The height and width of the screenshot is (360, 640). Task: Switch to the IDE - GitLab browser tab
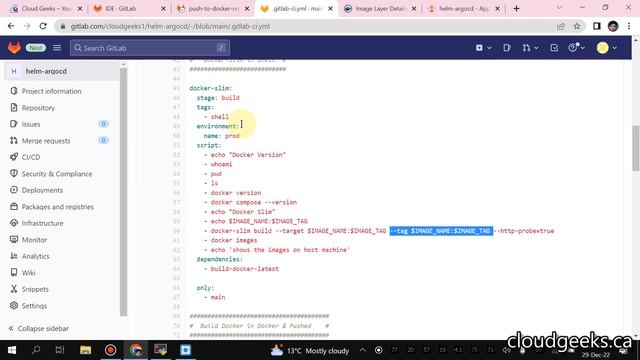pyautogui.click(x=129, y=9)
